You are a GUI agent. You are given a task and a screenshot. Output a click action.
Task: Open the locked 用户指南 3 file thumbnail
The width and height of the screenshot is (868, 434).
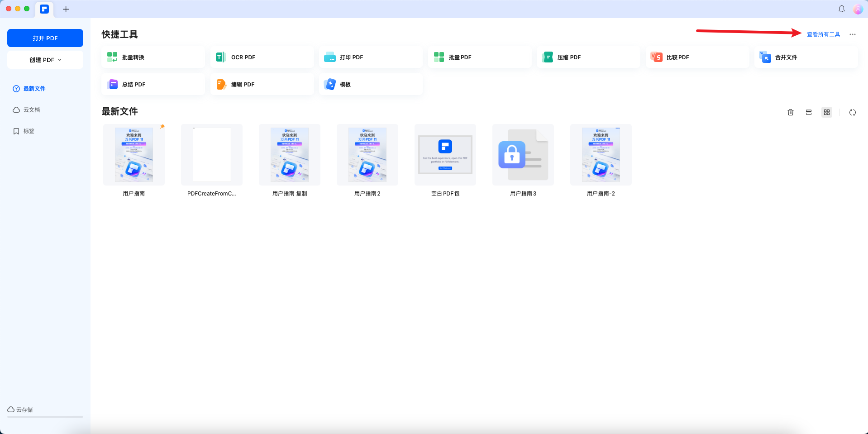coord(523,155)
